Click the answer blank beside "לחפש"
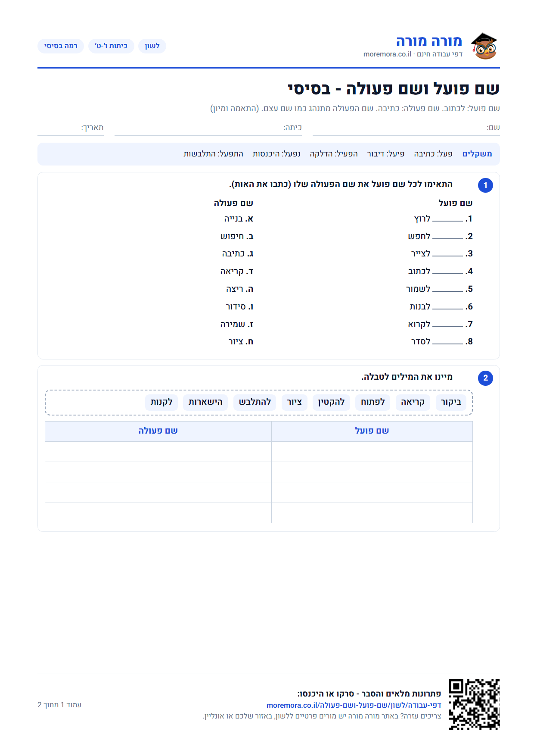Viewport: 534px width, 756px height. click(447, 237)
